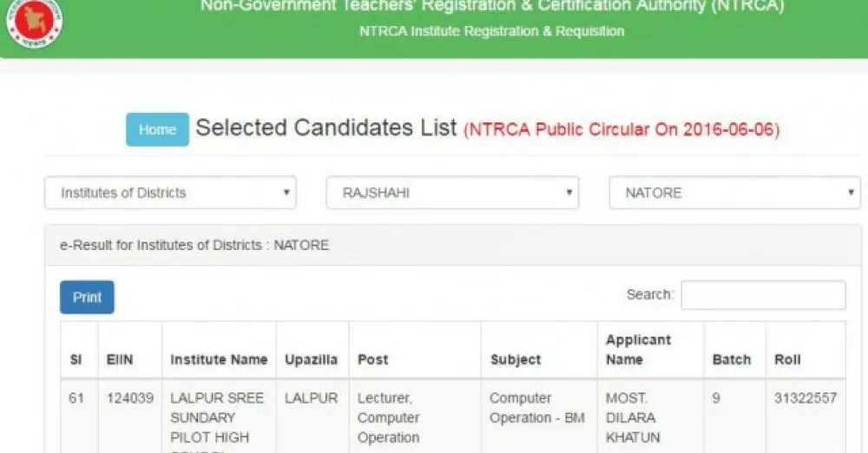Select the LALPUR upazilla cell
The width and height of the screenshot is (868, 453).
[311, 398]
